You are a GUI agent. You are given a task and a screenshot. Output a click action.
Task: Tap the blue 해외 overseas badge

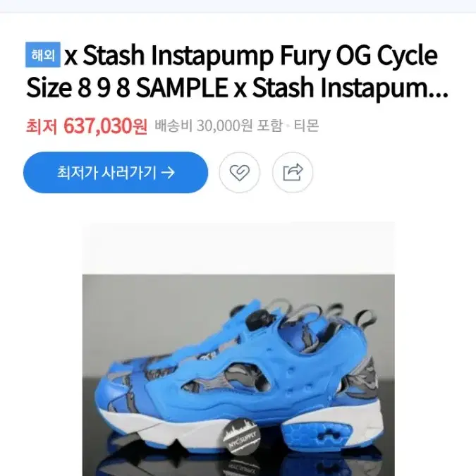click(x=43, y=55)
